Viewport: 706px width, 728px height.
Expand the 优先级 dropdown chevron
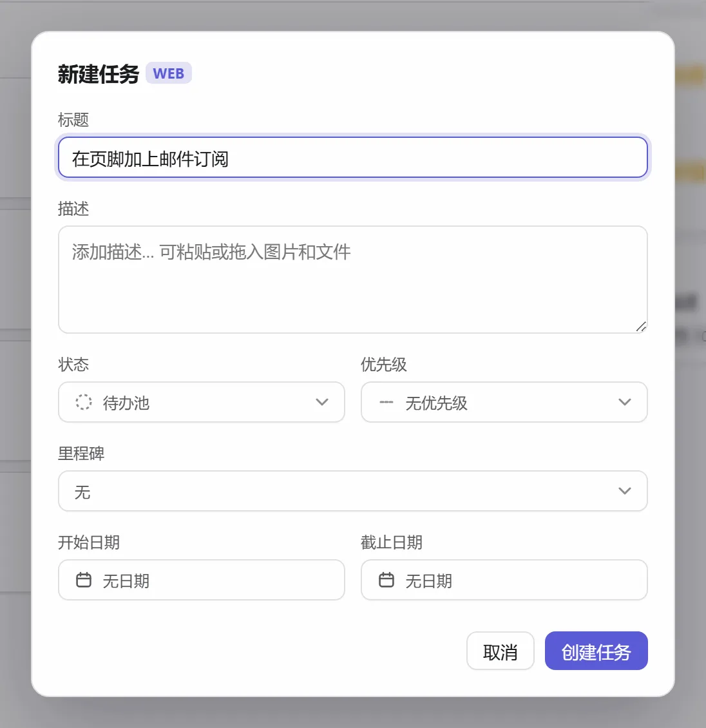pyautogui.click(x=625, y=402)
